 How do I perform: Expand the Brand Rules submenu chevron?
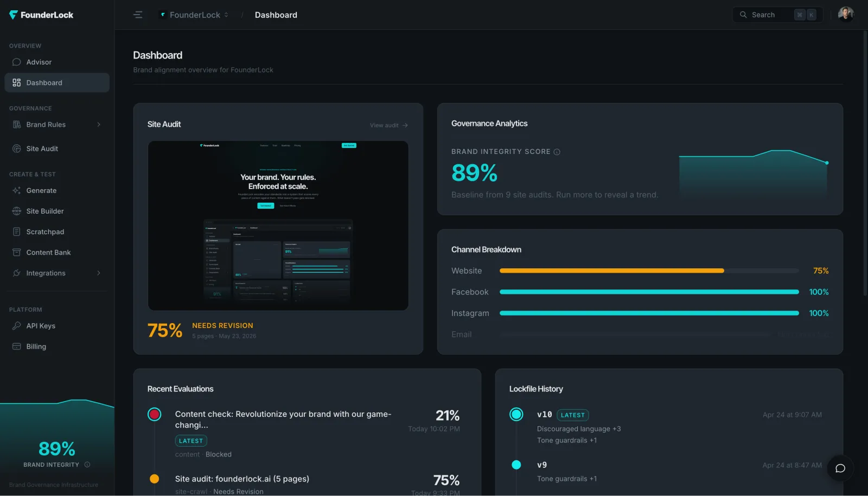[x=99, y=124]
